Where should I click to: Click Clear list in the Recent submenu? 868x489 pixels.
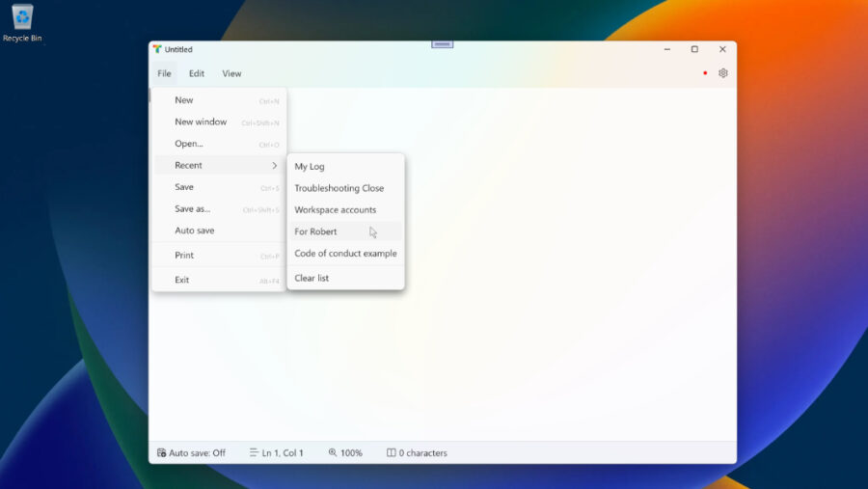312,278
